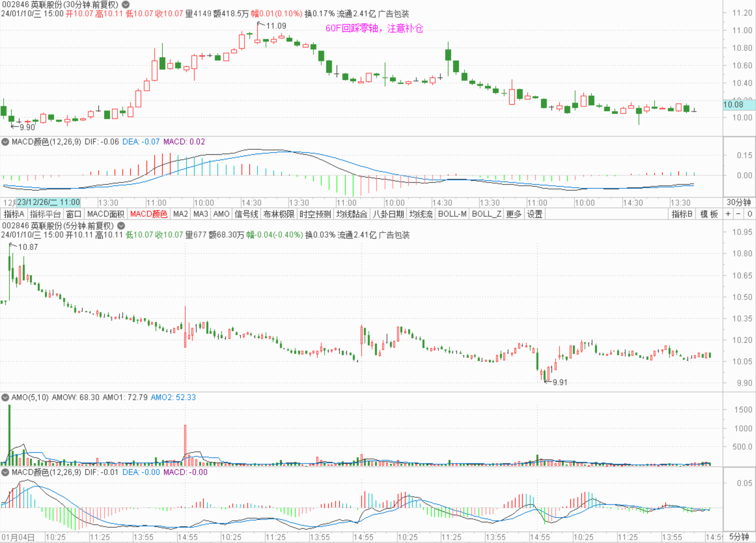Expand lower MACD颜色 indicator dropdown arrow

5,472
